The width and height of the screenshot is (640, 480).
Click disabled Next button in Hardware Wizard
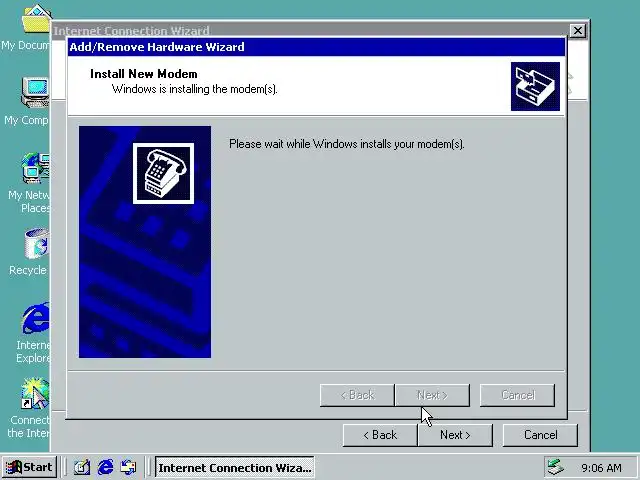click(432, 395)
